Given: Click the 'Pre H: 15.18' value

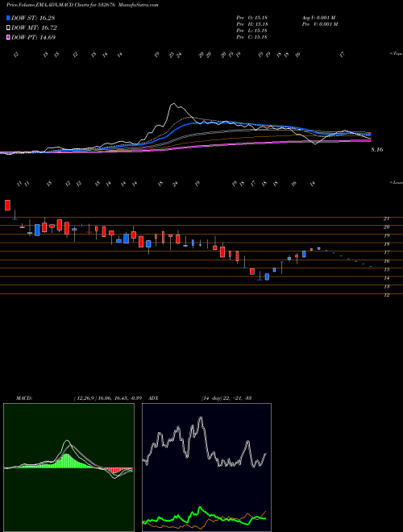Looking at the screenshot, I should 252,24.
